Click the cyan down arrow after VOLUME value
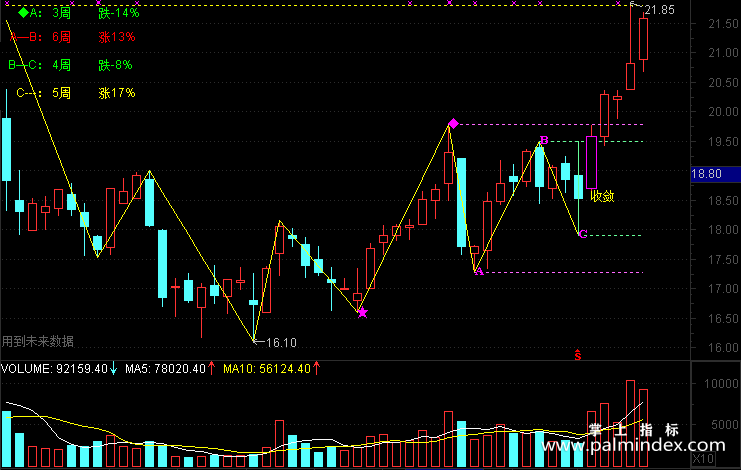 click(113, 368)
